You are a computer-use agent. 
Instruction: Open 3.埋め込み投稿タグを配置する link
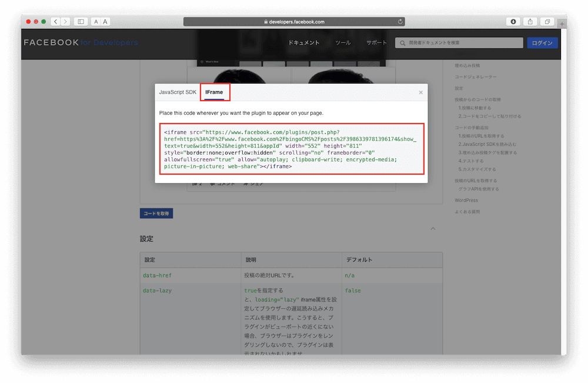click(487, 153)
